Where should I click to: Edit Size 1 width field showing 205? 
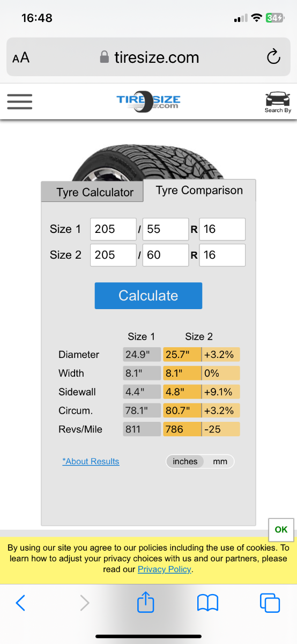click(x=113, y=229)
